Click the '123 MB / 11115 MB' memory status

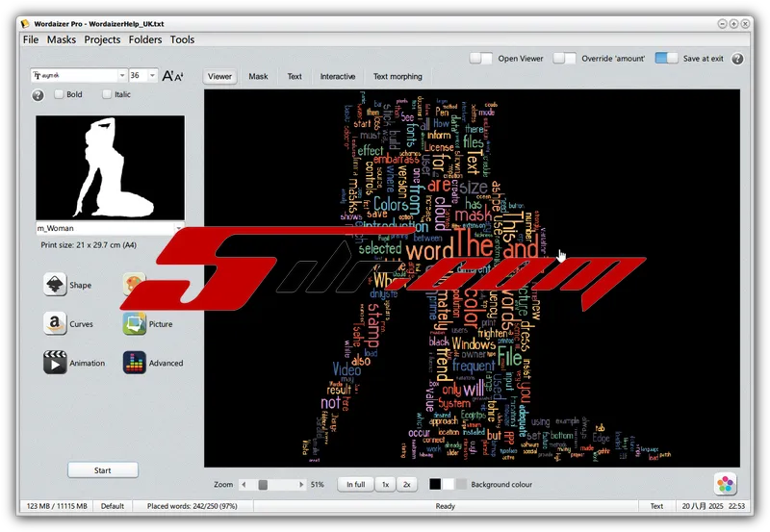pyautogui.click(x=57, y=506)
